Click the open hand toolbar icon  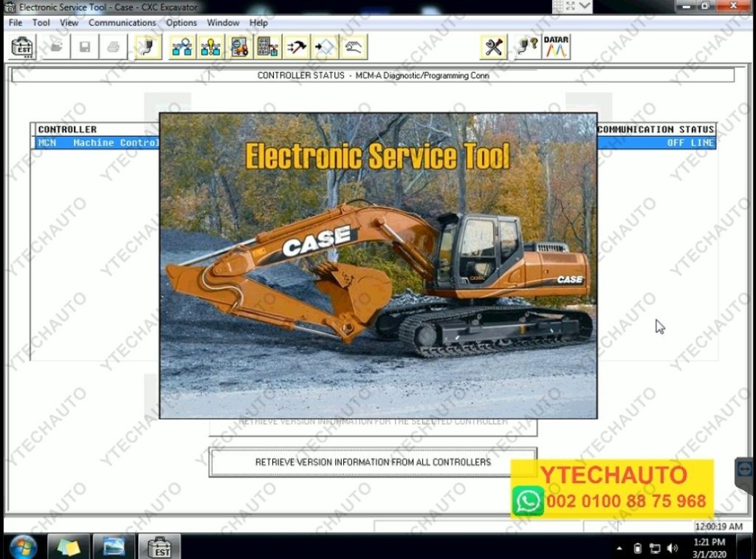tap(354, 47)
